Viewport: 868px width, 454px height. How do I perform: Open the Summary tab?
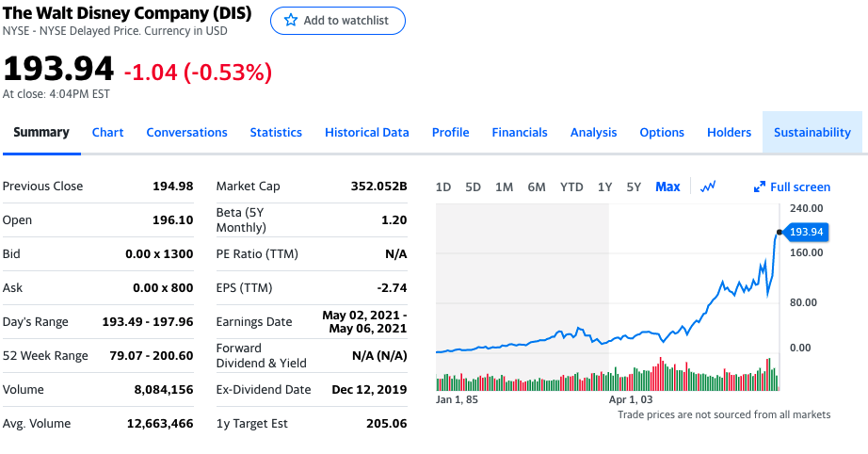(x=41, y=132)
